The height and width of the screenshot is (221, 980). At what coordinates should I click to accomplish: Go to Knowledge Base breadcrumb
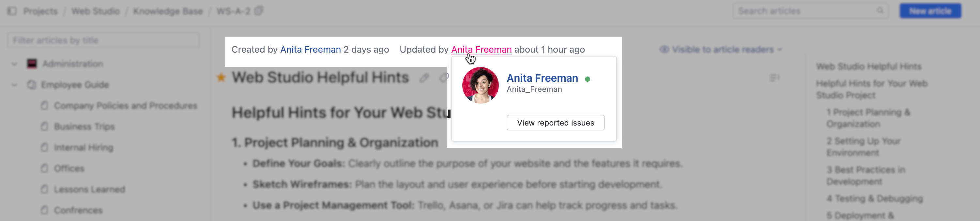click(168, 11)
